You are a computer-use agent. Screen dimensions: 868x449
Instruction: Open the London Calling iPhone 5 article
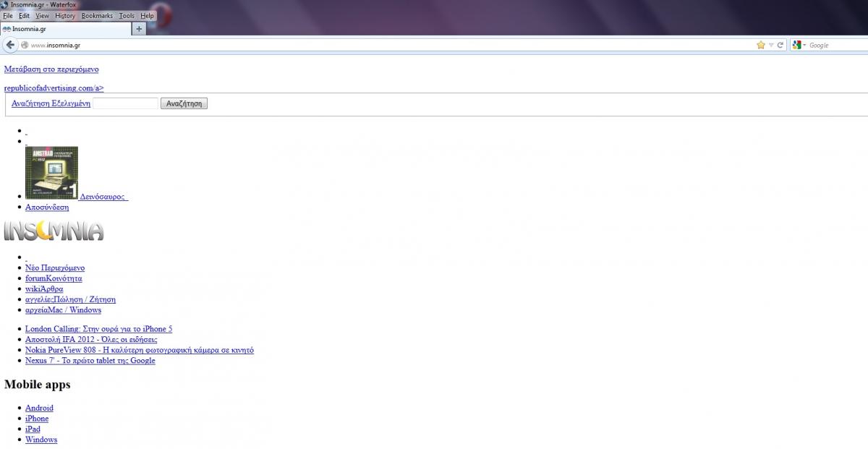98,329
